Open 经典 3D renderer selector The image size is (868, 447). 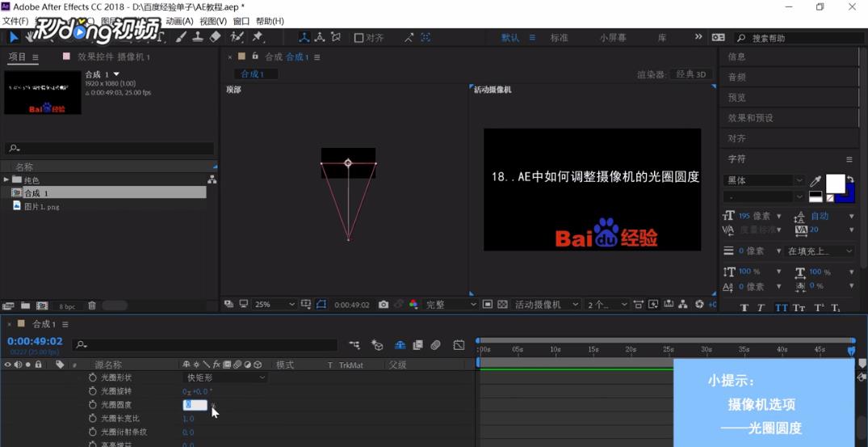(690, 74)
